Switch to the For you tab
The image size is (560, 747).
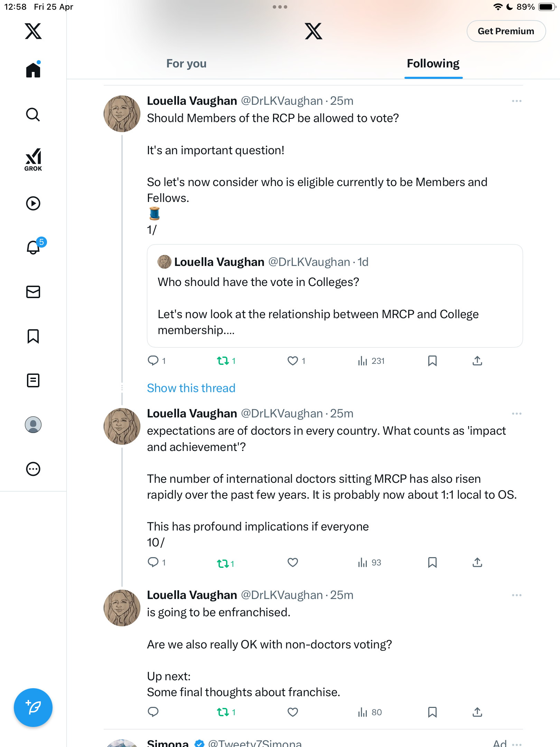pyautogui.click(x=186, y=64)
